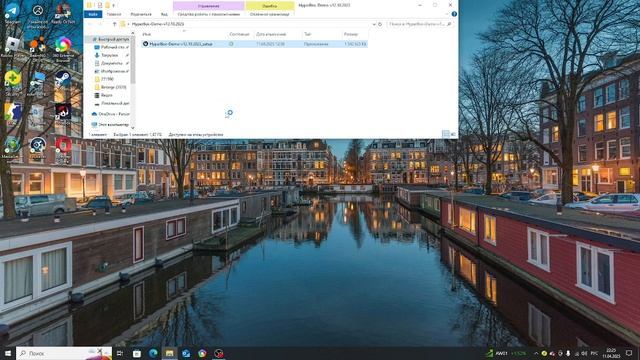Refresh the Explorer folder view

coord(380,24)
